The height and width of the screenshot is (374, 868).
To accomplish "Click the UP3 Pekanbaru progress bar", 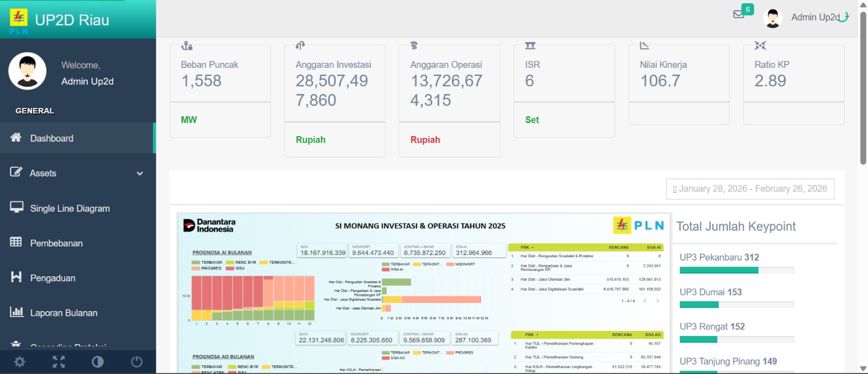I will click(x=737, y=270).
